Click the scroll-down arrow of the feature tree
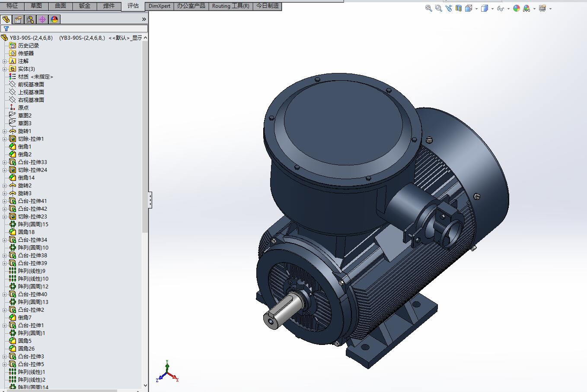 pos(145,385)
